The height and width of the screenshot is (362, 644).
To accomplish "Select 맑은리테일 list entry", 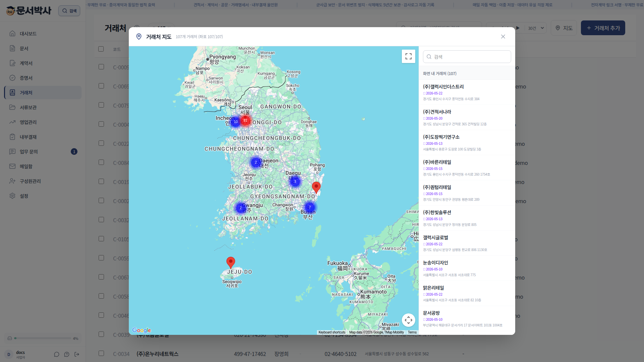I will (467, 293).
